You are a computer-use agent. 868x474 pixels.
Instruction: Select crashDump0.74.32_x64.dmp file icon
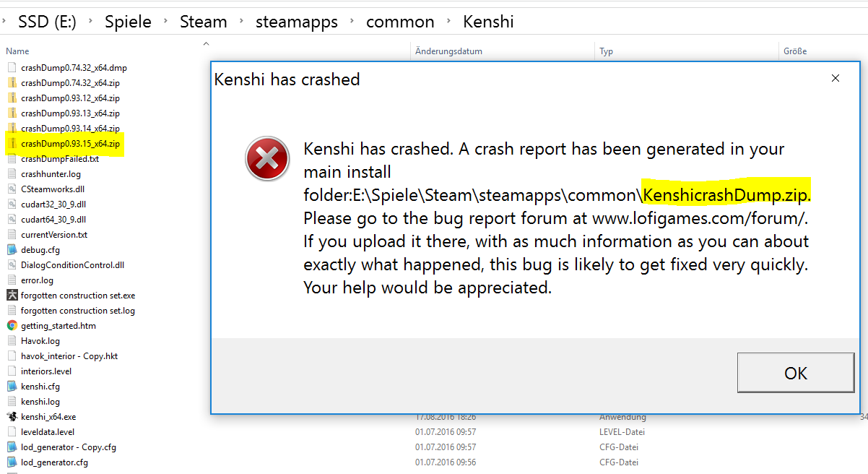(x=12, y=67)
